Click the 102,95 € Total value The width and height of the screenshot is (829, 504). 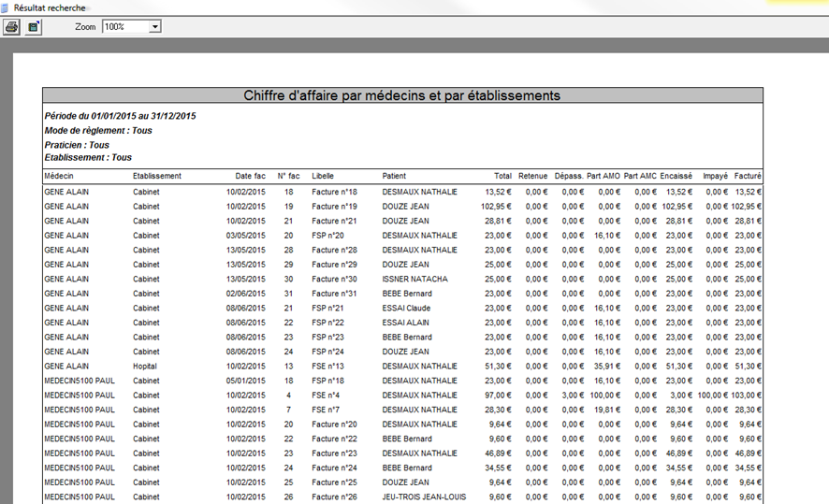(496, 207)
